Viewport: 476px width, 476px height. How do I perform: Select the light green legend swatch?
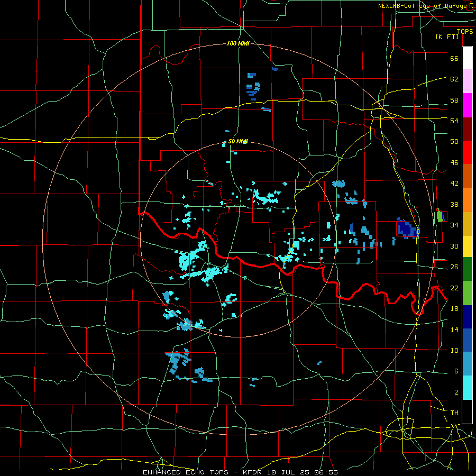467,293
